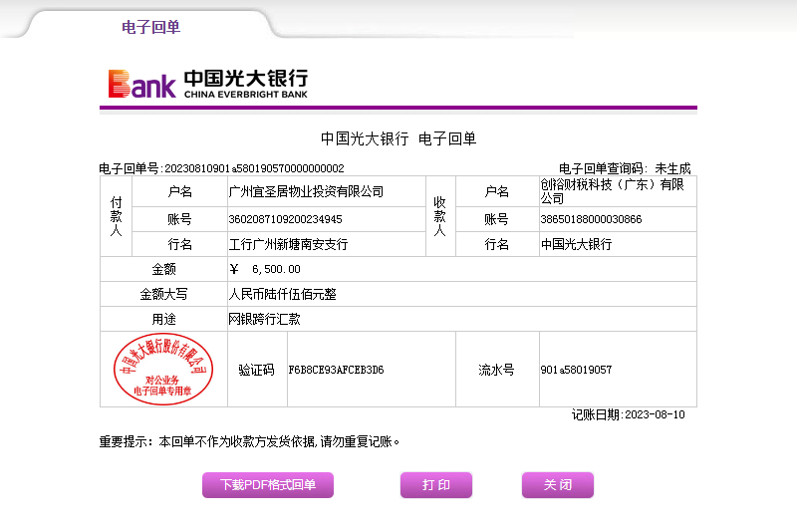
Task: Click verification code F6B8CE93AFCEB3D6
Action: pyautogui.click(x=336, y=370)
